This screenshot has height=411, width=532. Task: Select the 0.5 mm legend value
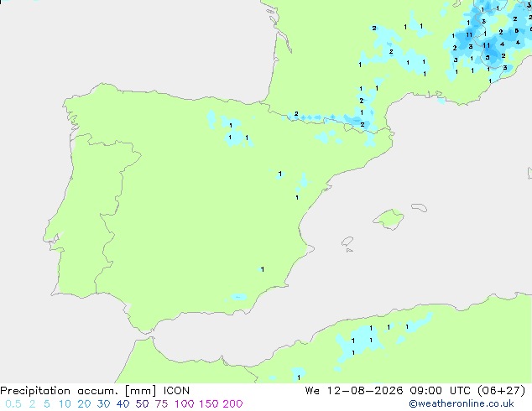[13, 404]
